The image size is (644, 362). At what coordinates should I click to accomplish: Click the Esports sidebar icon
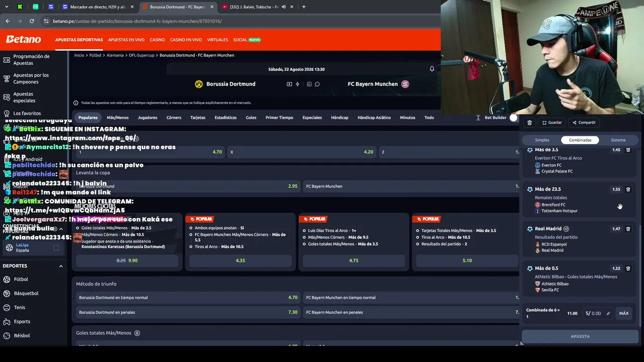[7, 322]
